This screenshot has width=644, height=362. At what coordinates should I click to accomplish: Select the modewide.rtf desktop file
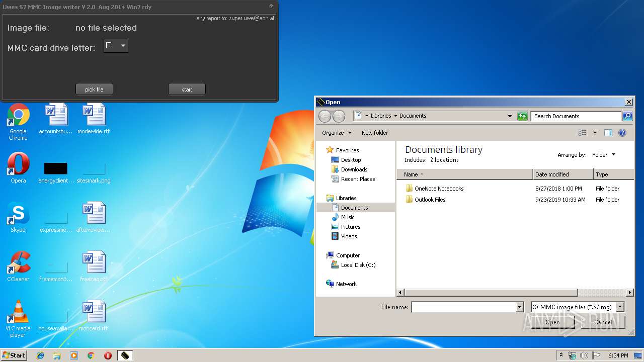tap(94, 119)
